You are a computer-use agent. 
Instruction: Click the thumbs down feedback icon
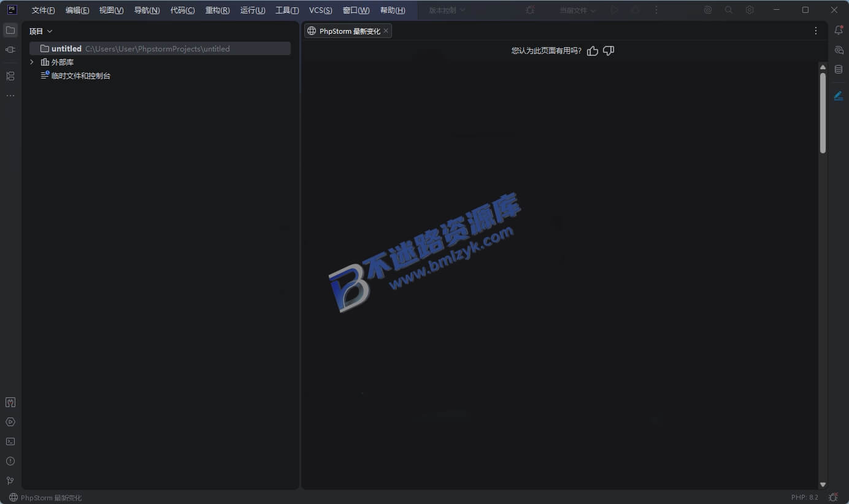tap(609, 51)
